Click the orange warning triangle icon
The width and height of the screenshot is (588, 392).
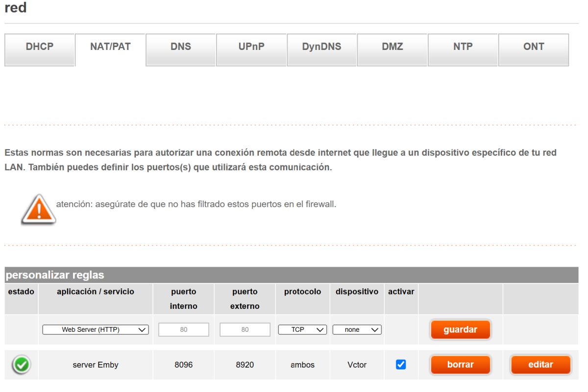point(38,209)
